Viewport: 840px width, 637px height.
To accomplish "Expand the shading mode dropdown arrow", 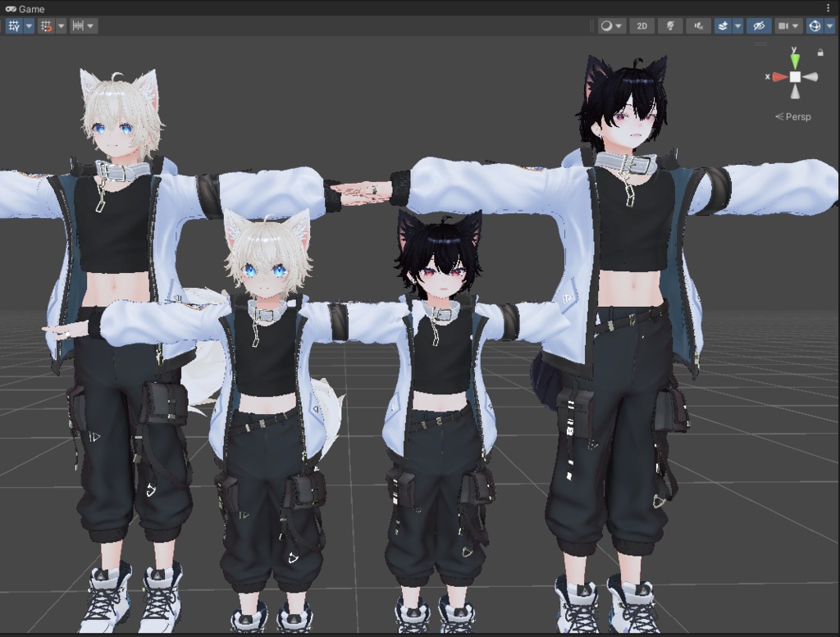I will pyautogui.click(x=619, y=25).
